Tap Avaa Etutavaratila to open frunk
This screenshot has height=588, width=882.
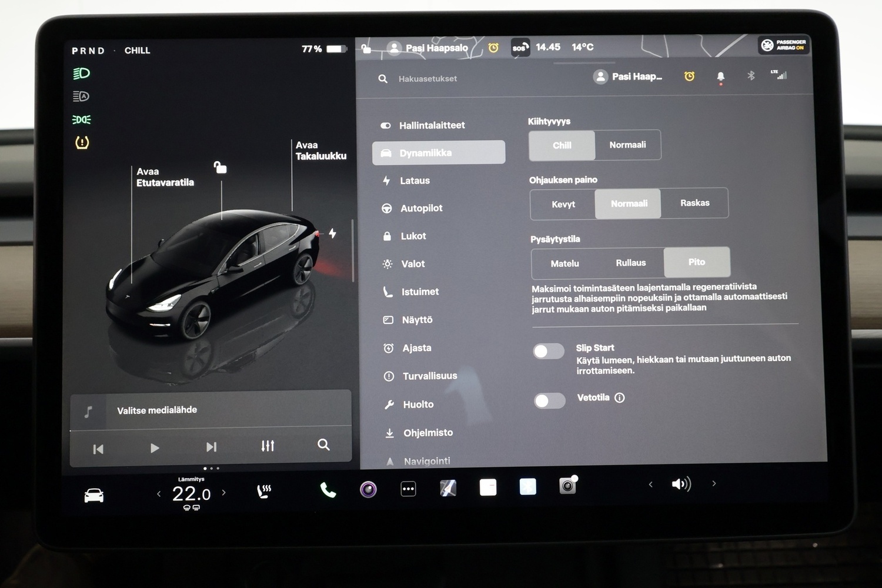click(x=165, y=177)
